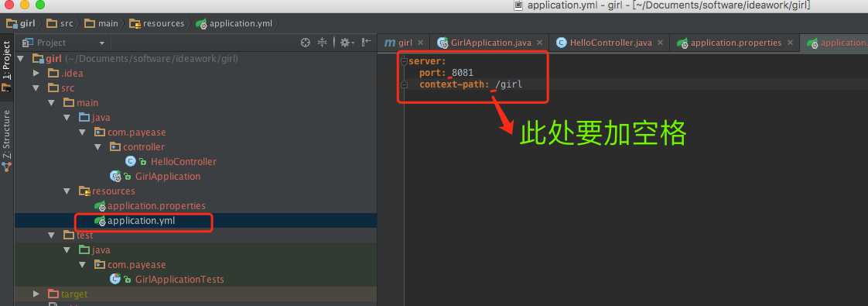This screenshot has width=868, height=306.
Task: Click the application.yml breadcrumb
Action: click(x=234, y=23)
